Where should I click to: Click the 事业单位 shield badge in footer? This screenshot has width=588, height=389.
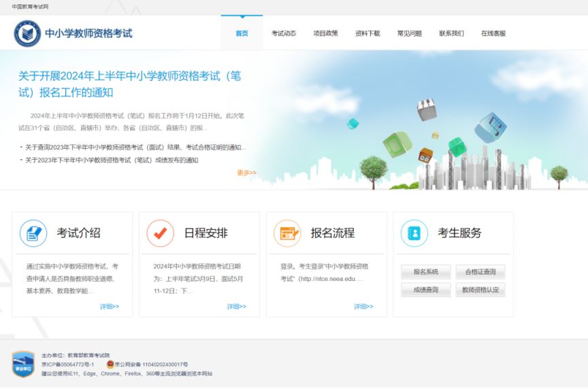tap(23, 364)
